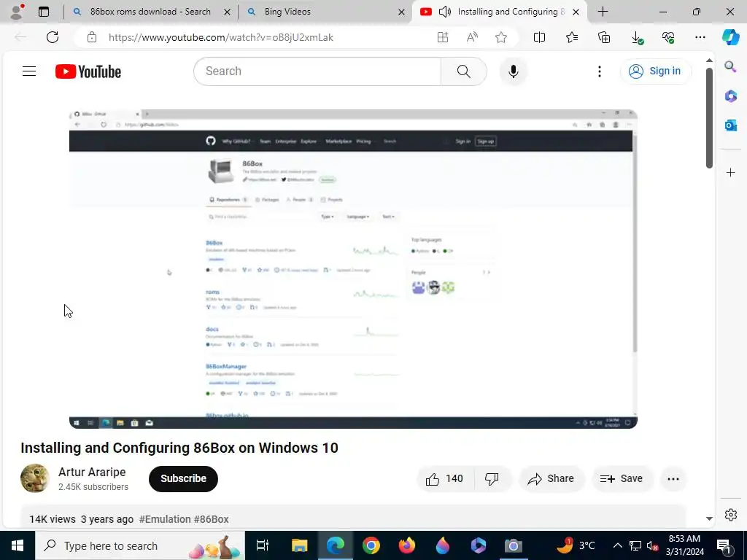The width and height of the screenshot is (747, 560).
Task: Close the 86box roms download tab
Action: [228, 12]
